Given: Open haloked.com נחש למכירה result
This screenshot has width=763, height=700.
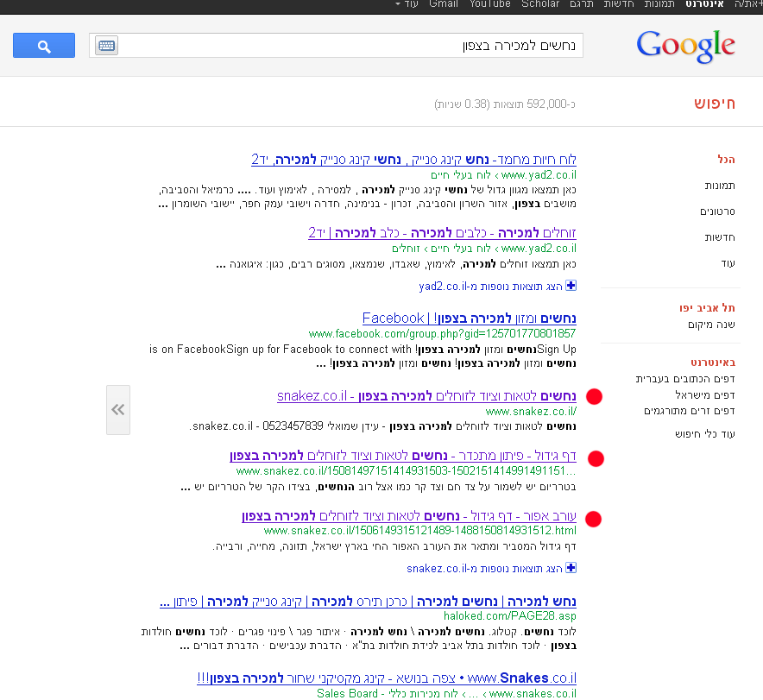Looking at the screenshot, I should coord(368,602).
